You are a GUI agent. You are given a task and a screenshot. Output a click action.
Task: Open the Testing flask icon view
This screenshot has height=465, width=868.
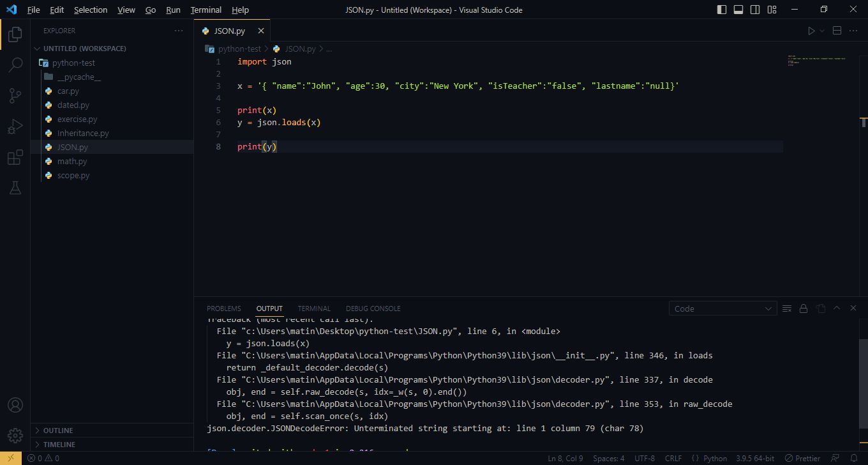pos(15,188)
